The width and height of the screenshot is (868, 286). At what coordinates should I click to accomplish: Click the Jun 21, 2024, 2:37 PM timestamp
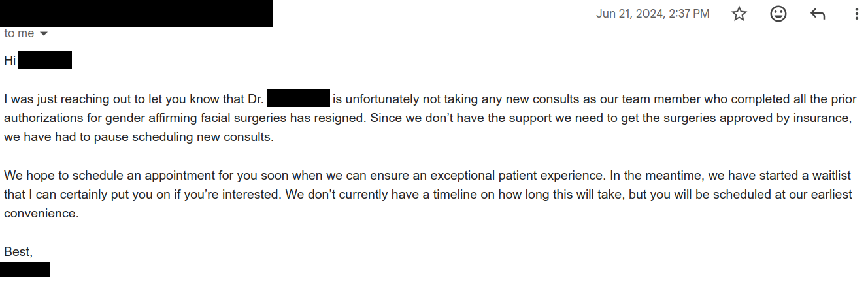(652, 14)
